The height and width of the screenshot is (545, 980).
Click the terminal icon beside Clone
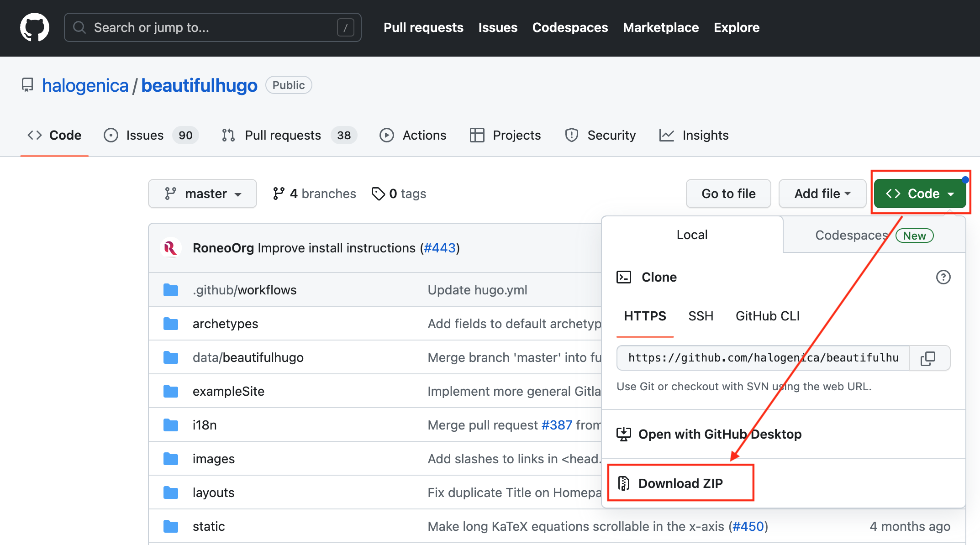click(x=624, y=277)
